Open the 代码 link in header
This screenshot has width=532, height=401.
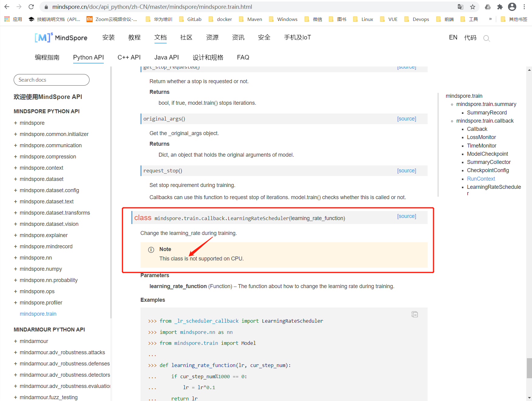pyautogui.click(x=470, y=38)
